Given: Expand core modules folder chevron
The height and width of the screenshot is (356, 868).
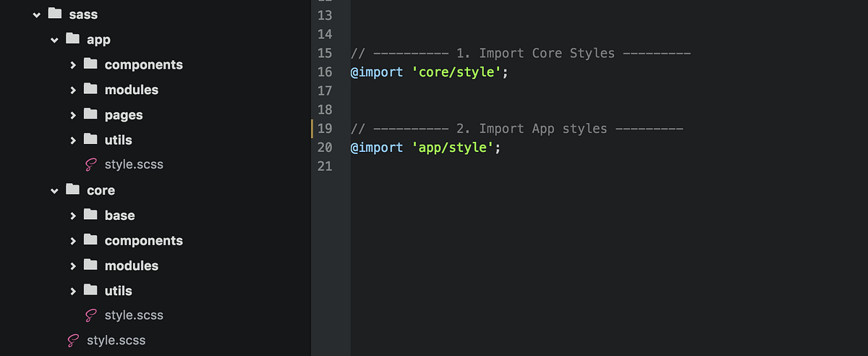Looking at the screenshot, I should [x=72, y=266].
